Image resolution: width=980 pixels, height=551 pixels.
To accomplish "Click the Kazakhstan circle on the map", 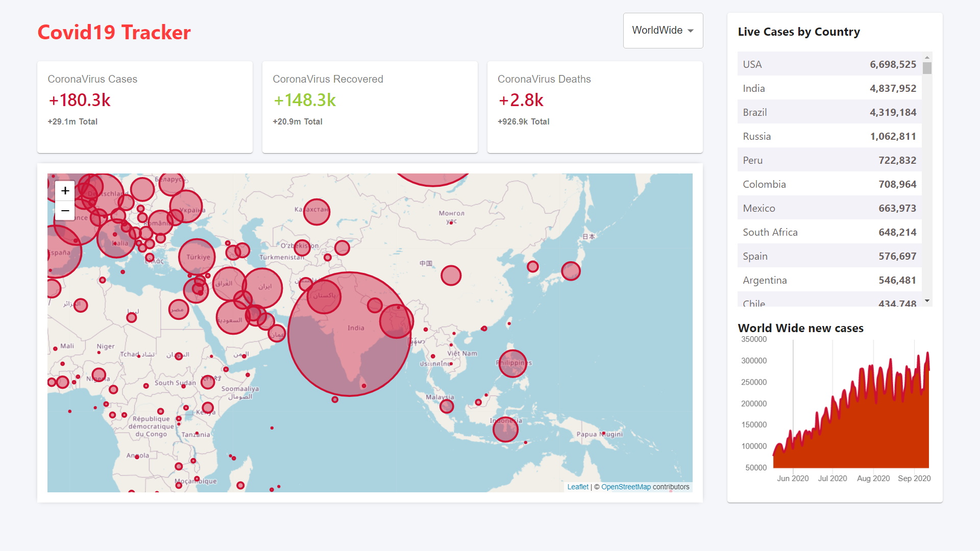I will tap(316, 212).
